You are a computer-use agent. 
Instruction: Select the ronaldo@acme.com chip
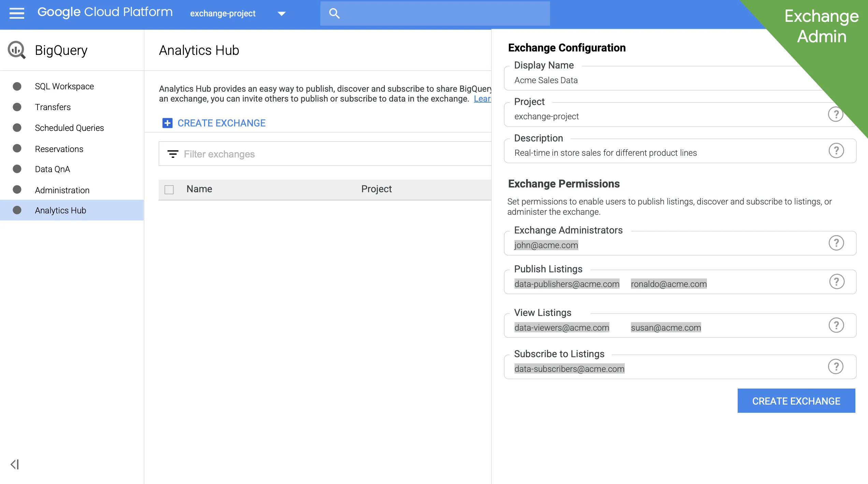tap(669, 284)
